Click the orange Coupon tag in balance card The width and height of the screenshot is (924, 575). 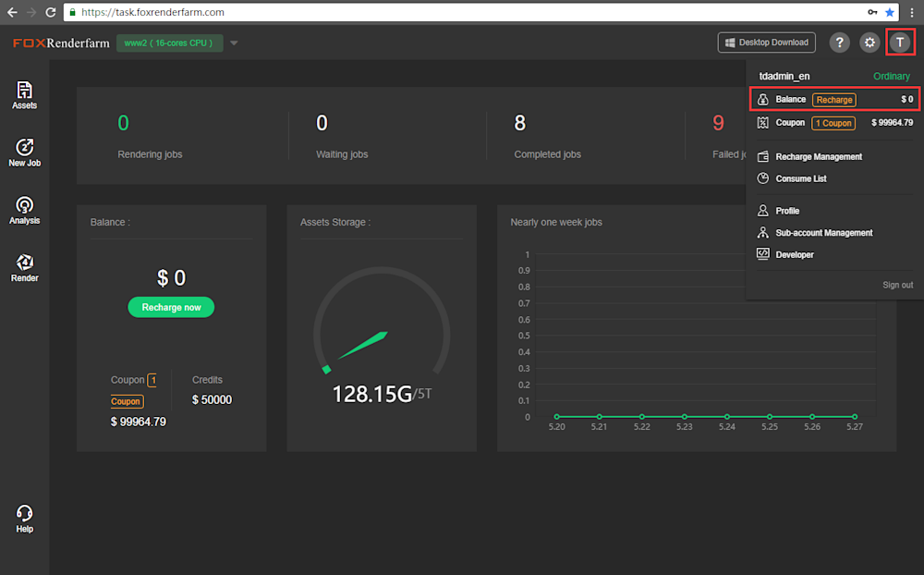tap(127, 401)
